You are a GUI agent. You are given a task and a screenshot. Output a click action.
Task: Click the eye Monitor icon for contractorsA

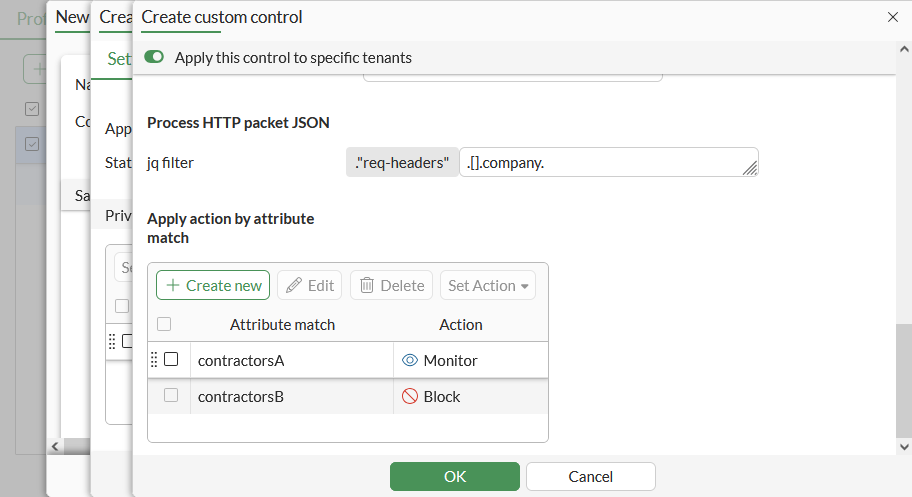(x=409, y=360)
